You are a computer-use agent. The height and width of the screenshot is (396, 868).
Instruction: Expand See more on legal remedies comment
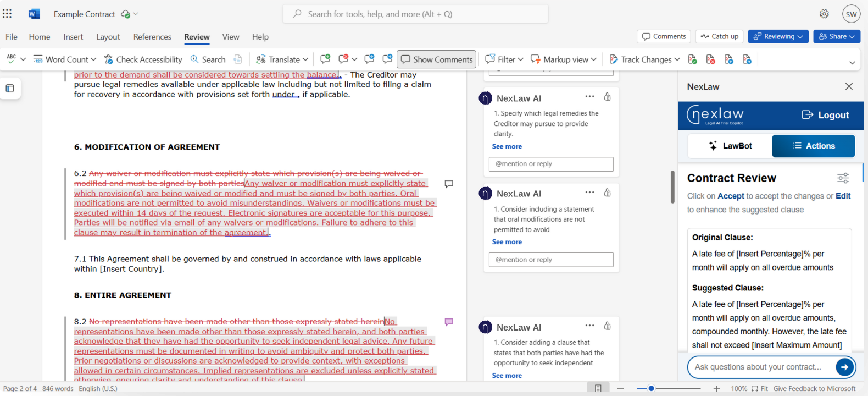click(x=507, y=146)
